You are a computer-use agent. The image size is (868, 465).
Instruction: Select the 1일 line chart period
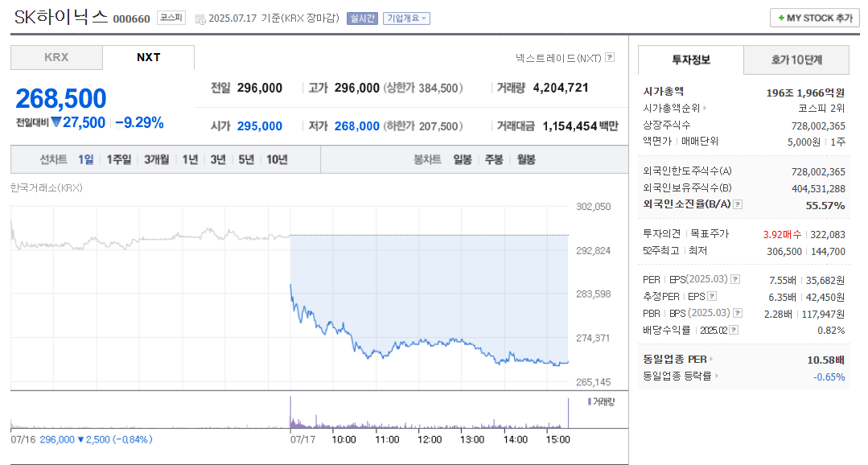click(x=86, y=159)
